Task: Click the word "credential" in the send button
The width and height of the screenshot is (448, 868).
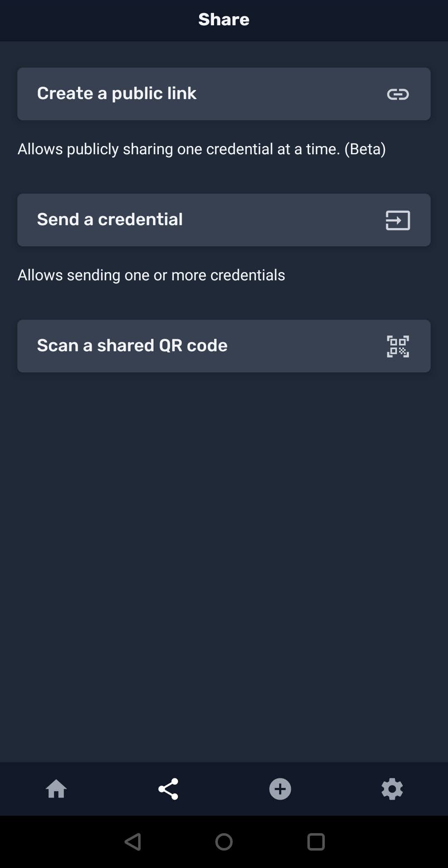Action: [140, 219]
